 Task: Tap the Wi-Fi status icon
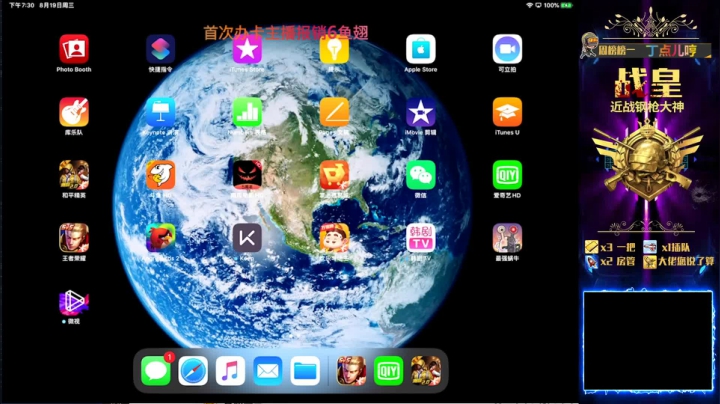click(529, 5)
